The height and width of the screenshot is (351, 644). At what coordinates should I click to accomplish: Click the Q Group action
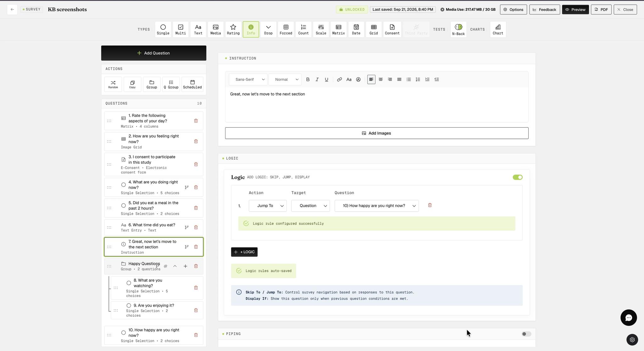click(171, 84)
